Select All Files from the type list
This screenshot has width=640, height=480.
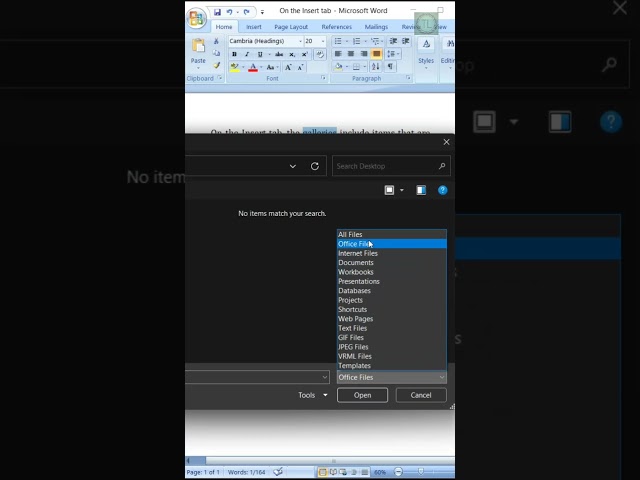point(391,234)
